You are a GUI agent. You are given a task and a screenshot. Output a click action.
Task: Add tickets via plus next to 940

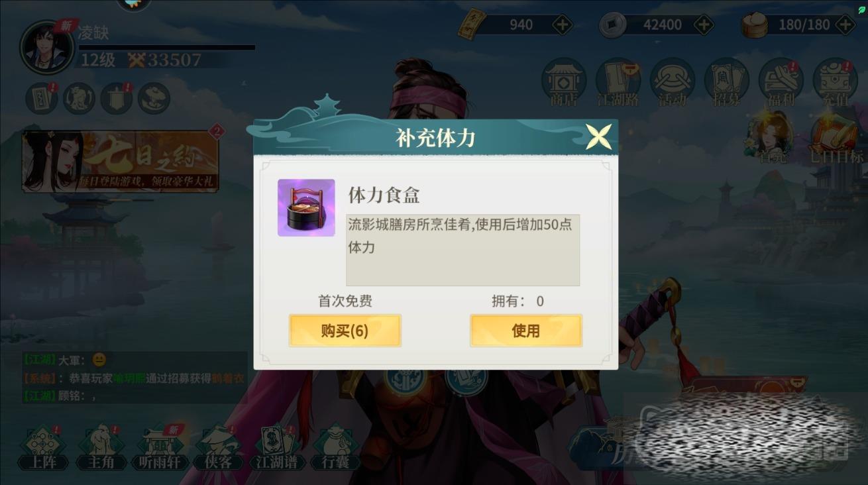(x=562, y=25)
